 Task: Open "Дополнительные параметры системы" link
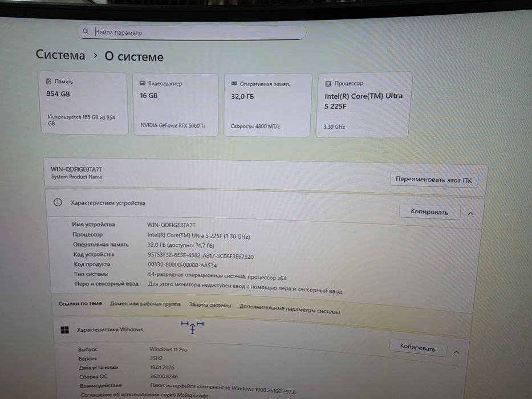pos(290,309)
